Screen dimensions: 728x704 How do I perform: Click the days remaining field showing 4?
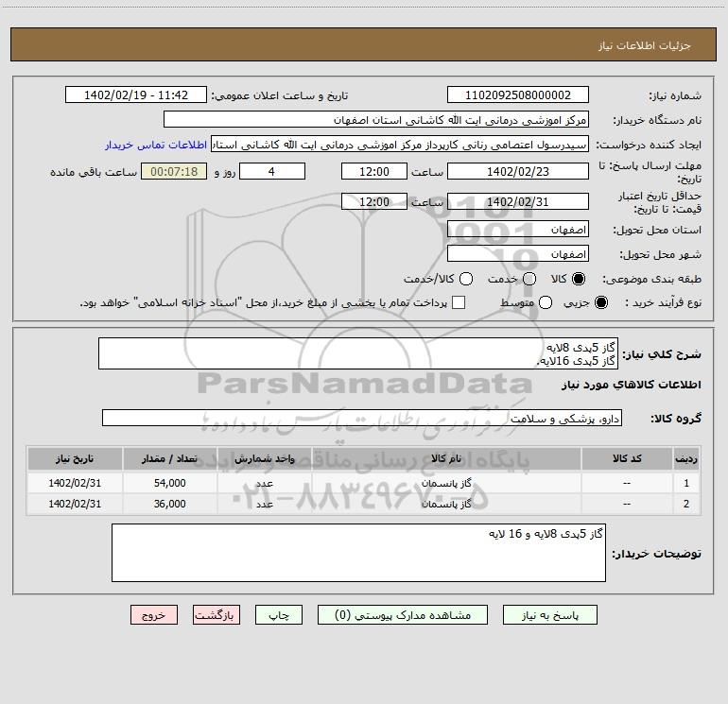[x=272, y=171]
